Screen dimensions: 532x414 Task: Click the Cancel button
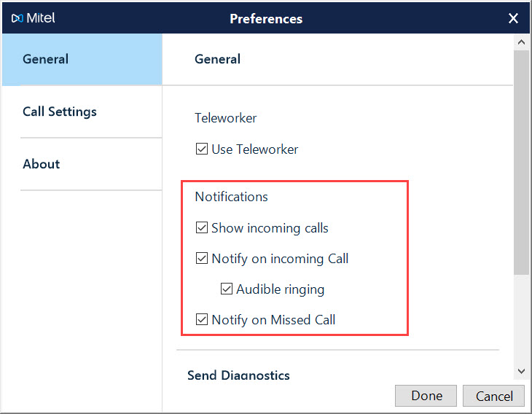pos(493,396)
